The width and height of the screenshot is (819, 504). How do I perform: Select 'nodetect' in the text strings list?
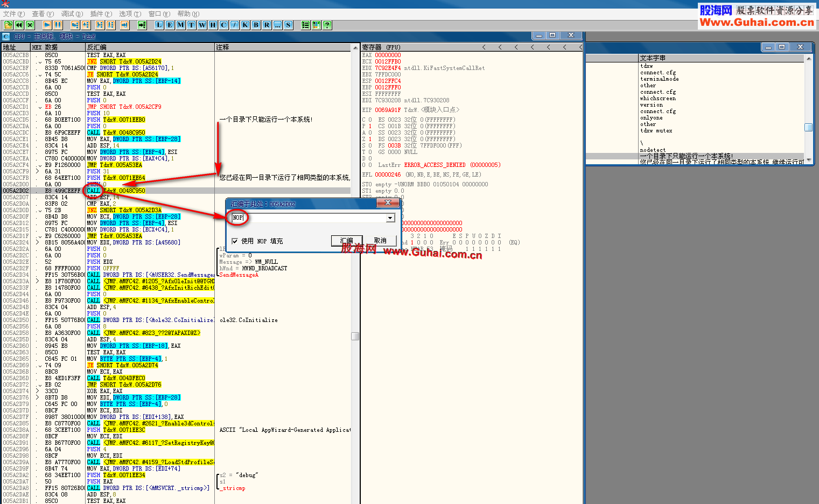tap(653, 150)
